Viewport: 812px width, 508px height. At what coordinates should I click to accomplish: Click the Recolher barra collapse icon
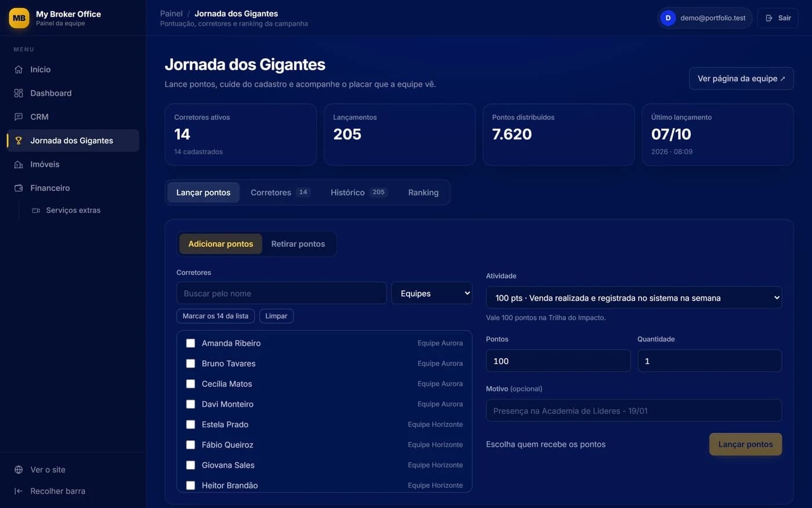pyautogui.click(x=19, y=492)
